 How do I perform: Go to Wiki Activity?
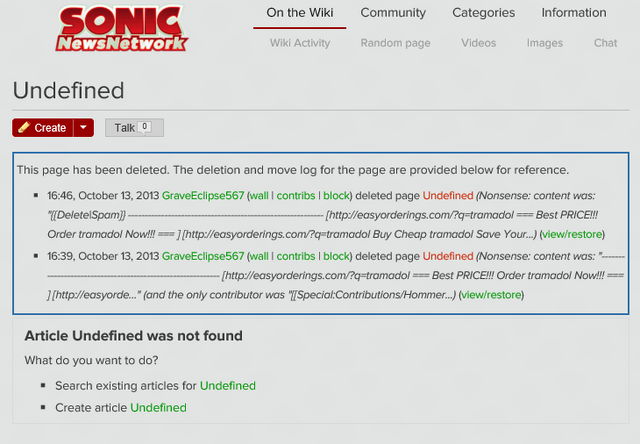click(x=300, y=43)
